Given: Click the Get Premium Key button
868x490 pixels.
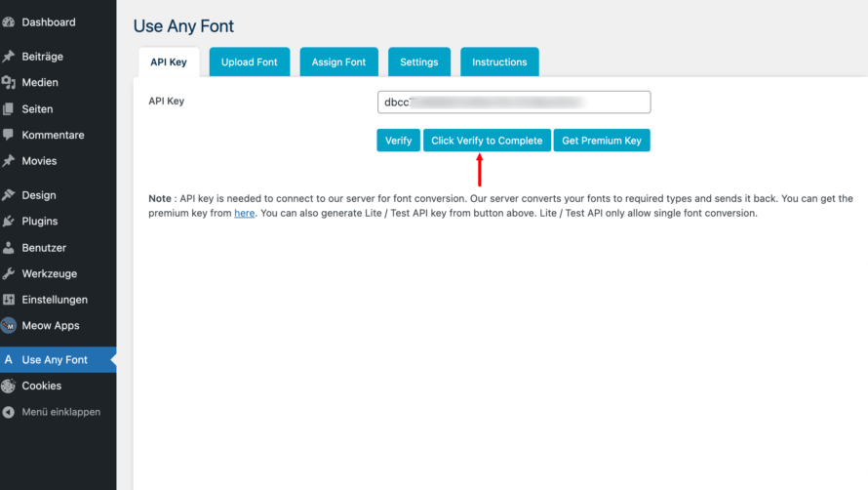Looking at the screenshot, I should (602, 141).
